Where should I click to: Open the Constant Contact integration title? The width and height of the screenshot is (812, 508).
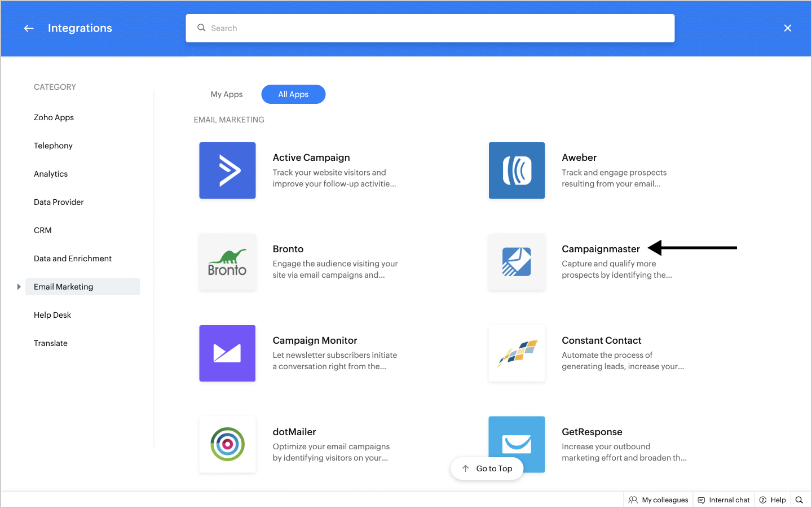(x=602, y=340)
